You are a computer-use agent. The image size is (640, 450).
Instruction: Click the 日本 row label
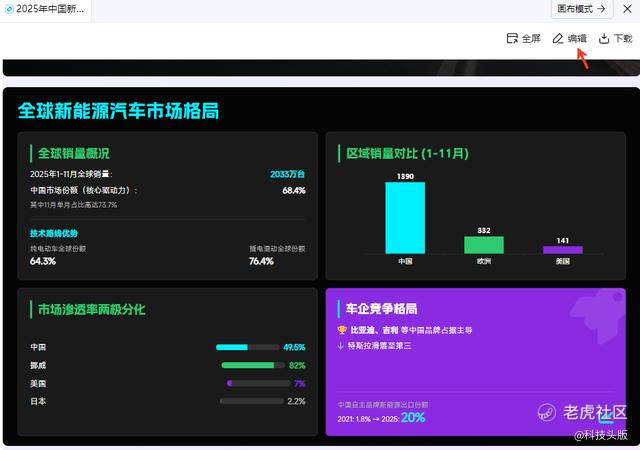[38, 401]
